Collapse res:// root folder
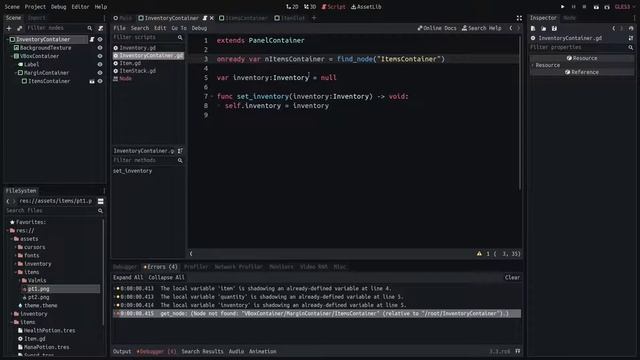 tap(8, 231)
